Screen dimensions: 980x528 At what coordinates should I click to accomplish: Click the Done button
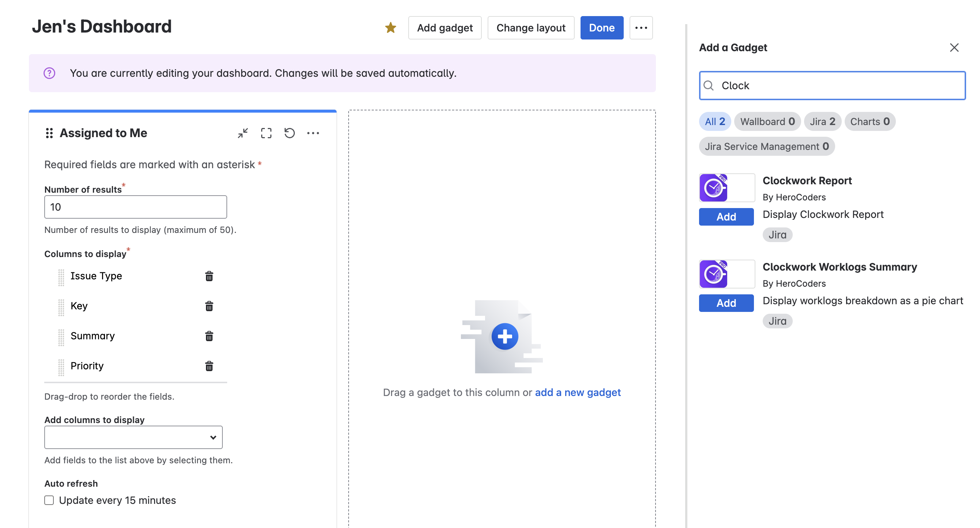point(601,28)
